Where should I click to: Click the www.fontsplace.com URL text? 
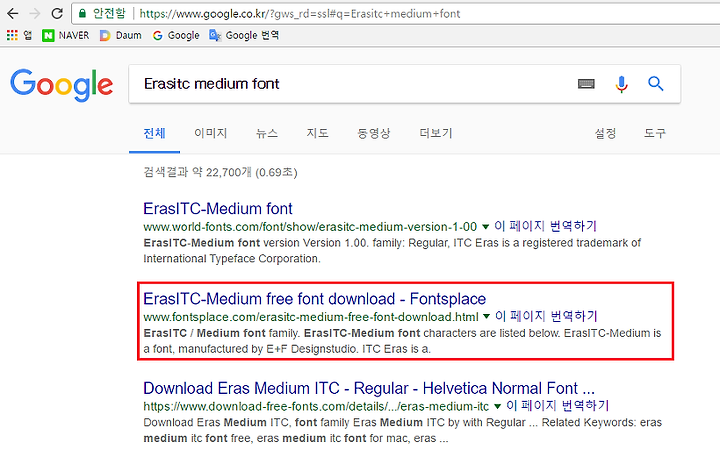311,317
